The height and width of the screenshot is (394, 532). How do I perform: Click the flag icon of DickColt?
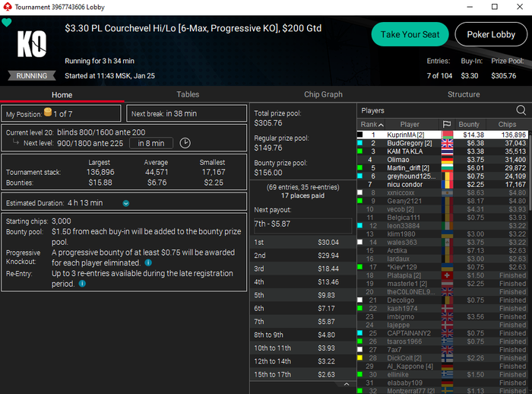(x=447, y=357)
